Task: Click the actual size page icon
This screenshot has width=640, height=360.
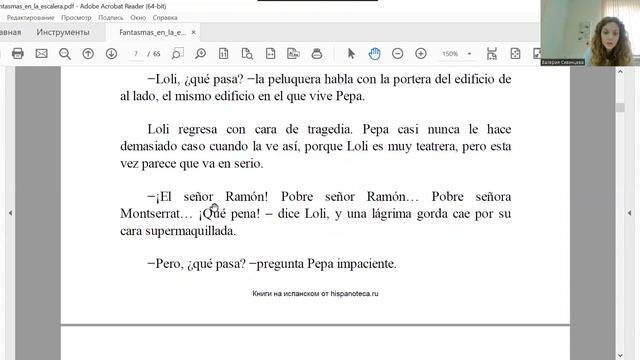Action: point(224,53)
